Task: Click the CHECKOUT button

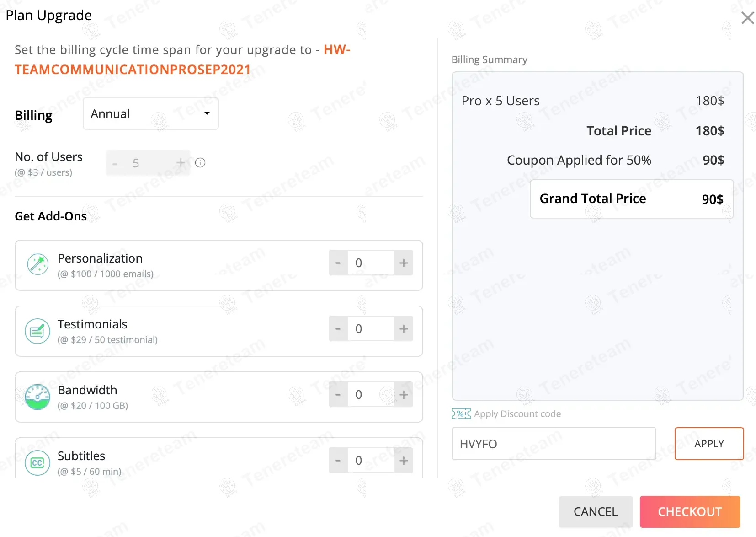Action: (x=690, y=512)
